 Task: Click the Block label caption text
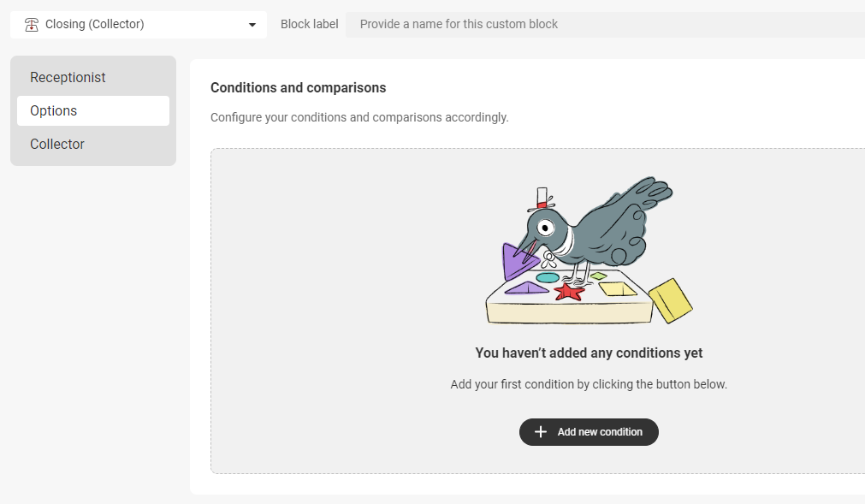pyautogui.click(x=309, y=24)
